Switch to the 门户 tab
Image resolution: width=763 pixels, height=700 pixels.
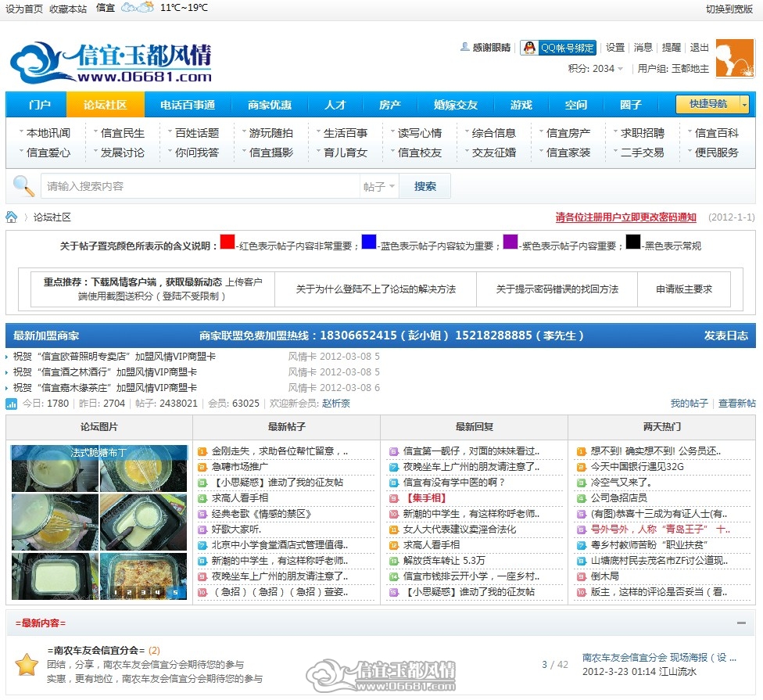click(x=39, y=105)
